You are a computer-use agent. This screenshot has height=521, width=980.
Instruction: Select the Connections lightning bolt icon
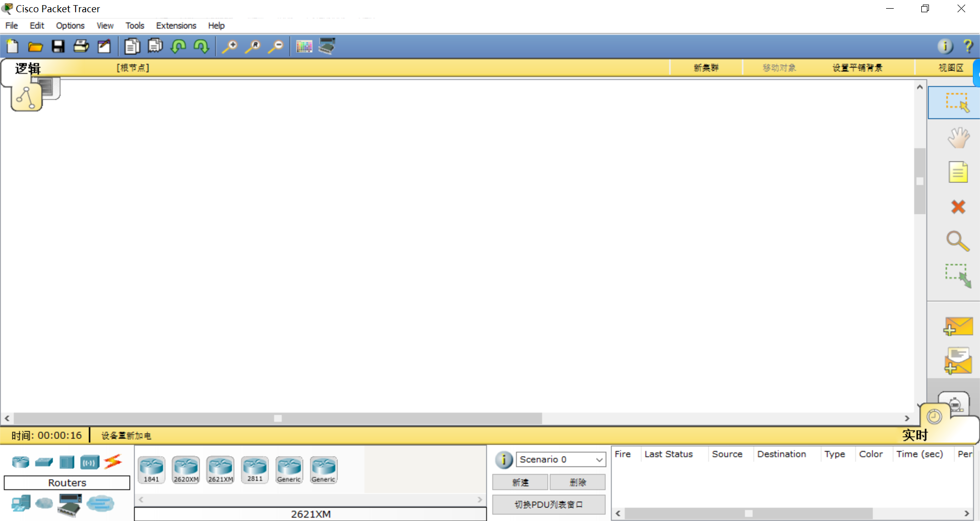tap(113, 462)
